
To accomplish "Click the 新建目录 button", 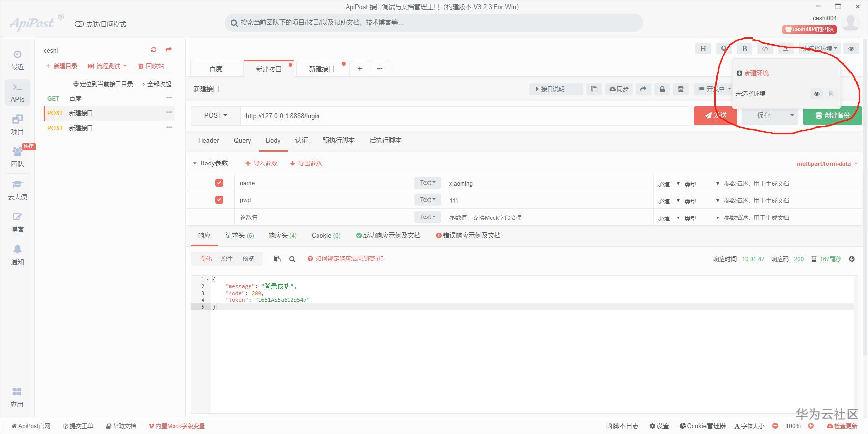I will 61,66.
